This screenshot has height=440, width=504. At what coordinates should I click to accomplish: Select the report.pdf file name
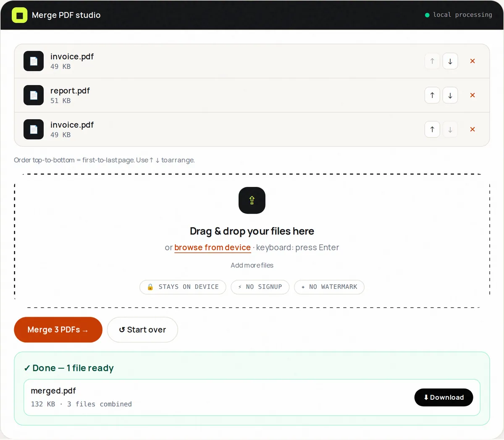pos(70,91)
